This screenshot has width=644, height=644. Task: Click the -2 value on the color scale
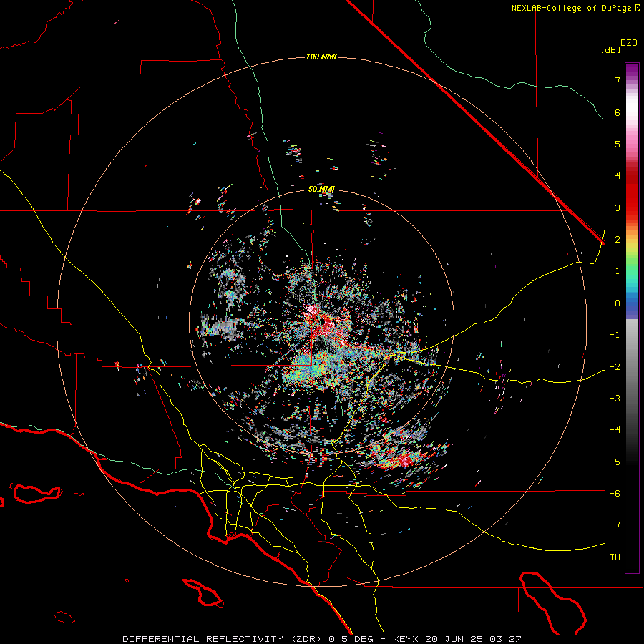coord(615,366)
